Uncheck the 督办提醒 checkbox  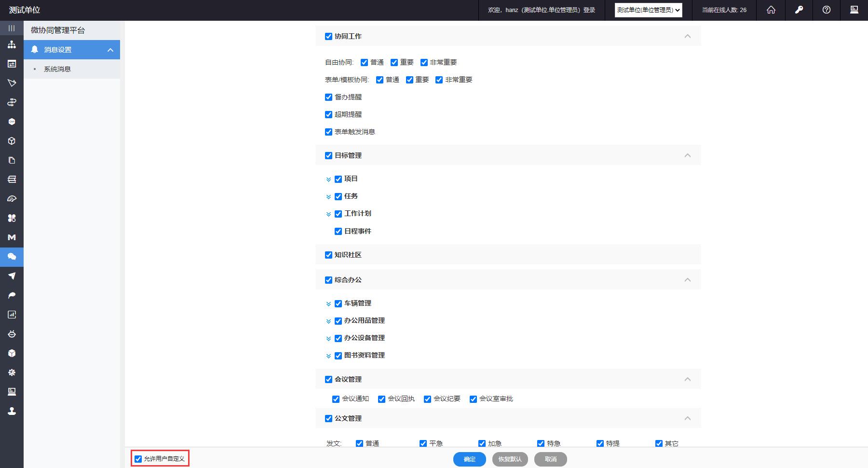pyautogui.click(x=328, y=97)
